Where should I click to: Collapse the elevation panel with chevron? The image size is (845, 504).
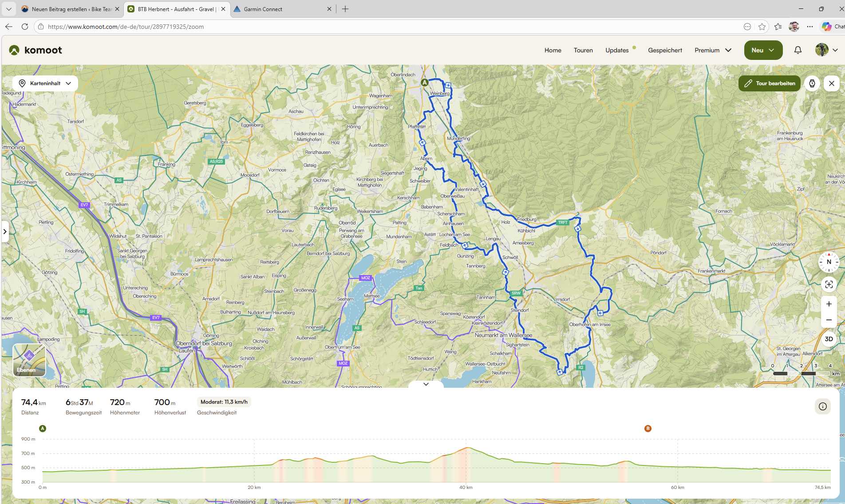426,384
